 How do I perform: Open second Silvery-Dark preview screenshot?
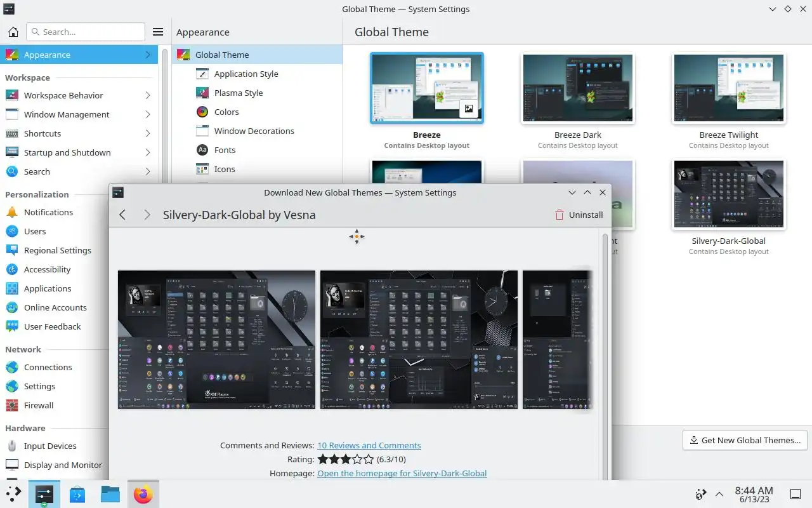click(419, 340)
